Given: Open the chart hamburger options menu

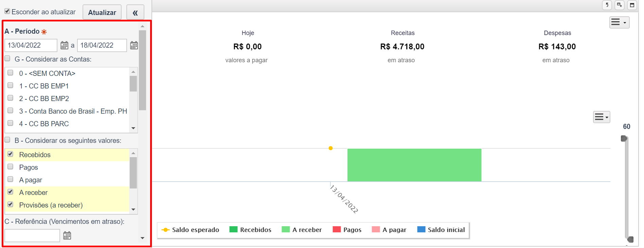Looking at the screenshot, I should pyautogui.click(x=602, y=117).
